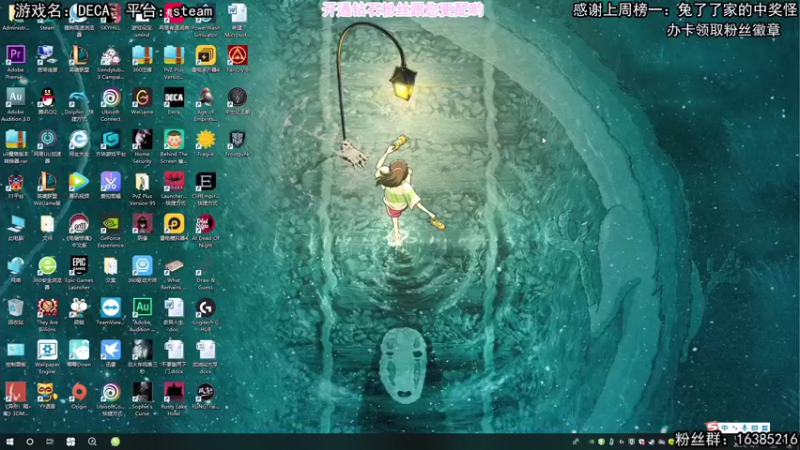Open PvZ Plus Version 95 folder
This screenshot has height=450, width=800.
142,189
